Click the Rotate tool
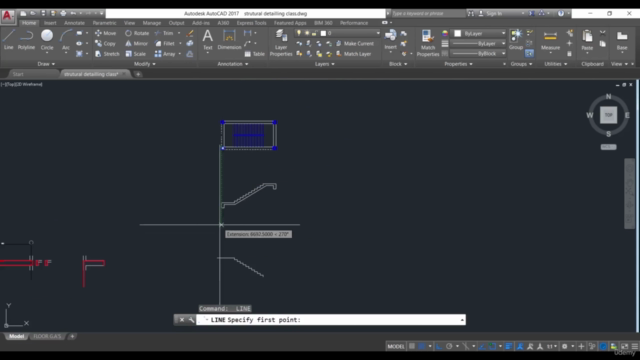 [137, 33]
